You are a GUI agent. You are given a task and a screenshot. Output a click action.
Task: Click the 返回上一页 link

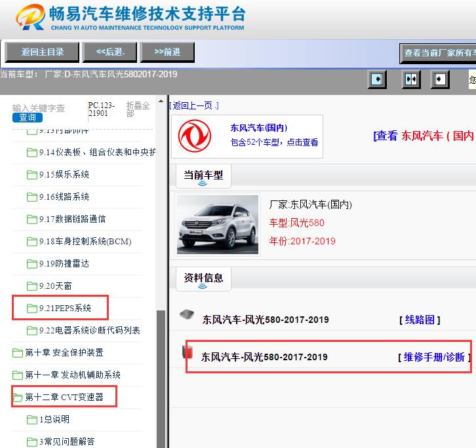tap(193, 105)
